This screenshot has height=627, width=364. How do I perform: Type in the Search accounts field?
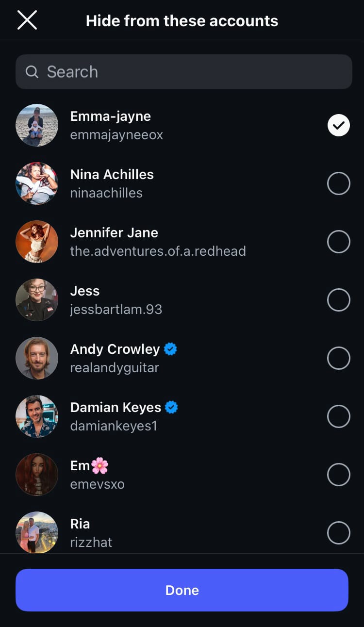coord(194,72)
